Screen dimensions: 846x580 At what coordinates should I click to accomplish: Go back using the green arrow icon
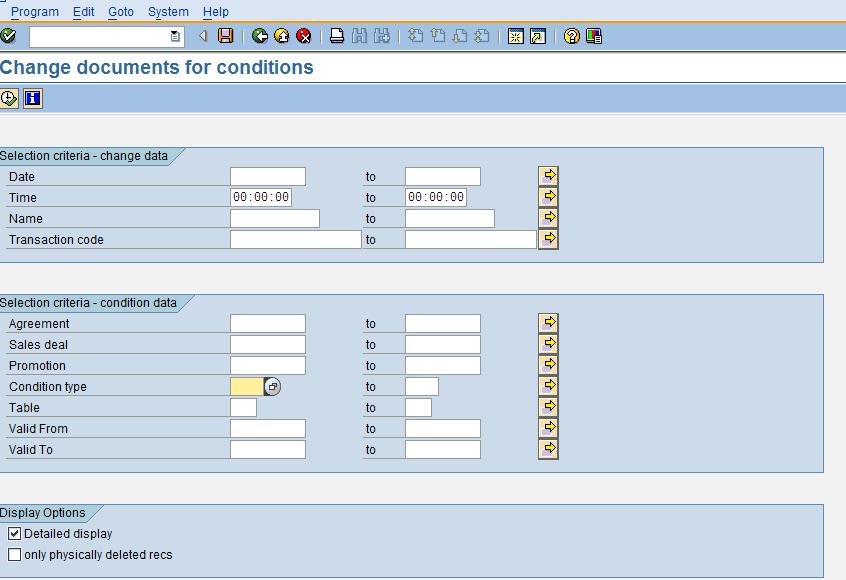coord(260,37)
